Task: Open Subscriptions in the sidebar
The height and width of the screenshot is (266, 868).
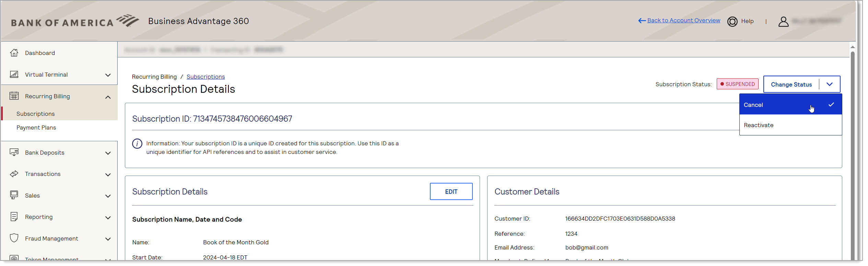Action: (x=35, y=114)
